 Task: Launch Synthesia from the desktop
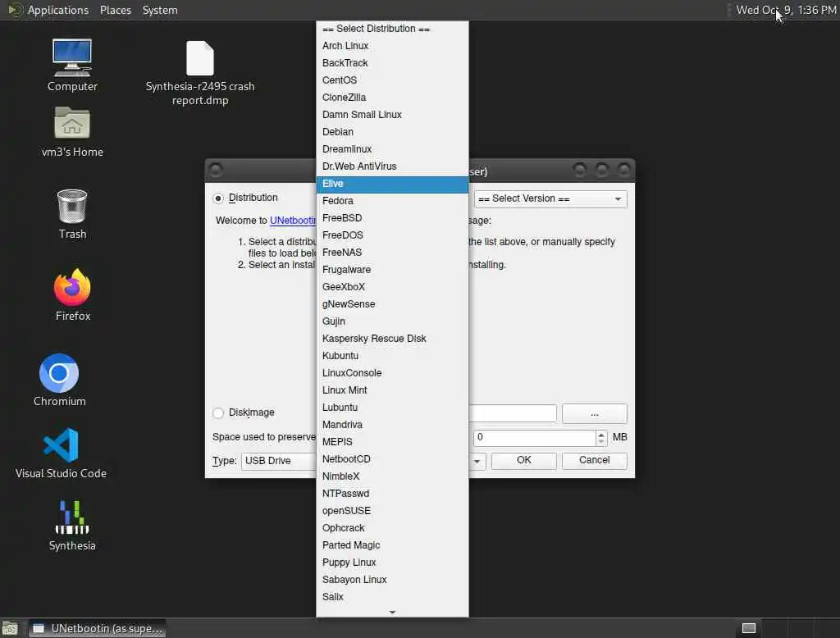tap(72, 526)
